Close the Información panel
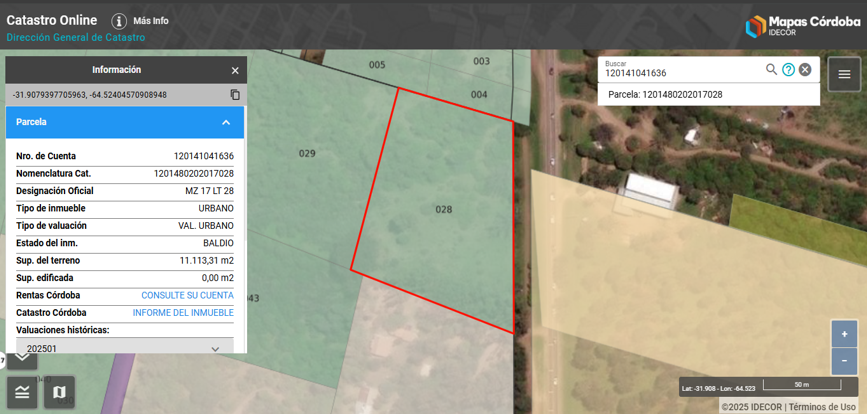The width and height of the screenshot is (867, 414). (x=235, y=70)
